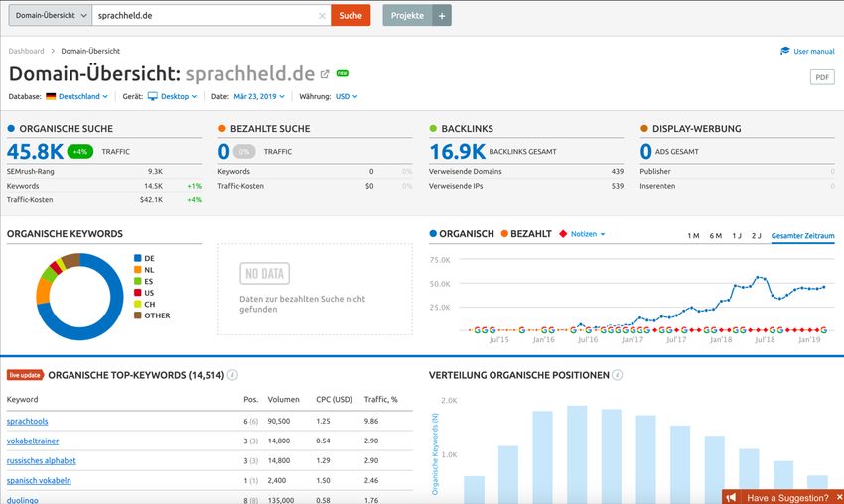Select the 2 J time range tab
Image resolution: width=844 pixels, height=504 pixels.
[757, 235]
